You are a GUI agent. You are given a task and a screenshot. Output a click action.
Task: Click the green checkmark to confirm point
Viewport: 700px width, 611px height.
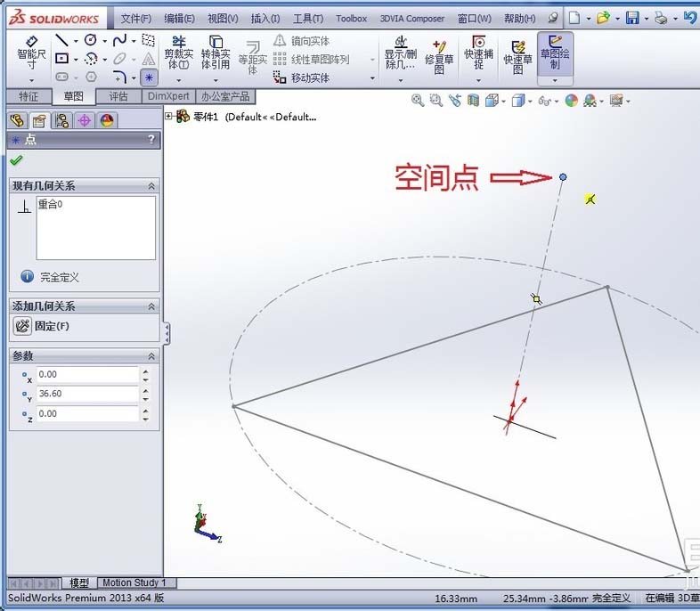[16, 160]
